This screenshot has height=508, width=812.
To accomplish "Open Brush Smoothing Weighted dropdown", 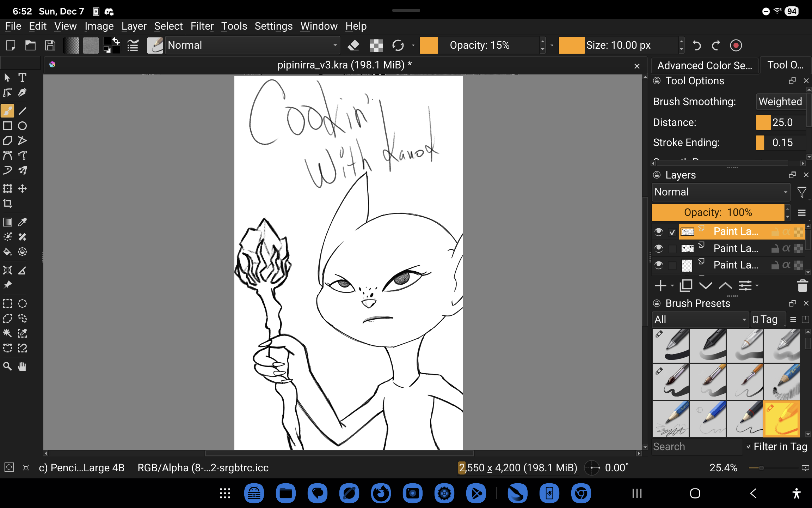I will click(x=780, y=102).
